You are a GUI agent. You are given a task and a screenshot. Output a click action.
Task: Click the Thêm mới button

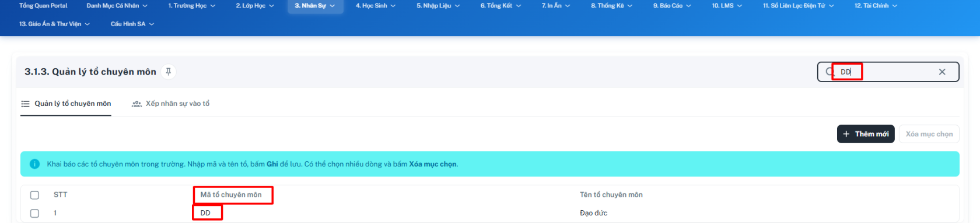[866, 134]
